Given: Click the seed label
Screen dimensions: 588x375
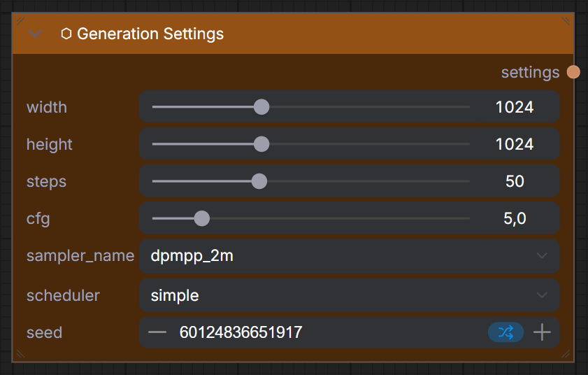Looking at the screenshot, I should coord(44,333).
